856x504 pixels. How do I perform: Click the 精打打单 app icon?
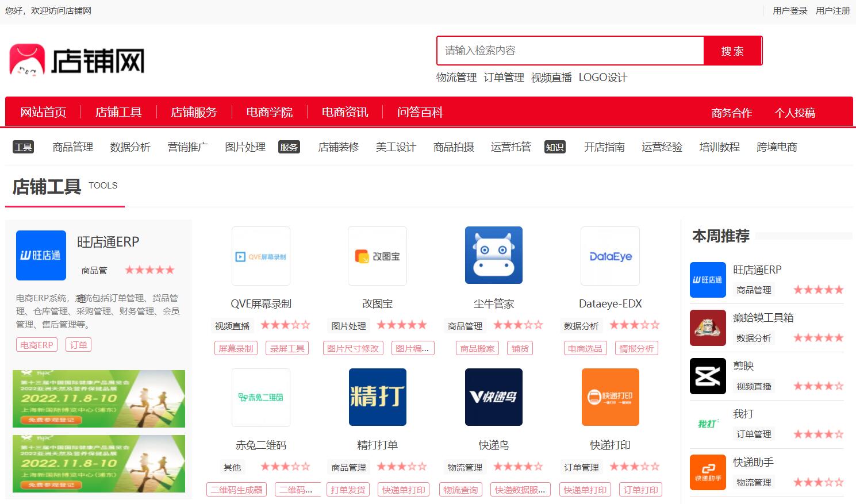(377, 397)
